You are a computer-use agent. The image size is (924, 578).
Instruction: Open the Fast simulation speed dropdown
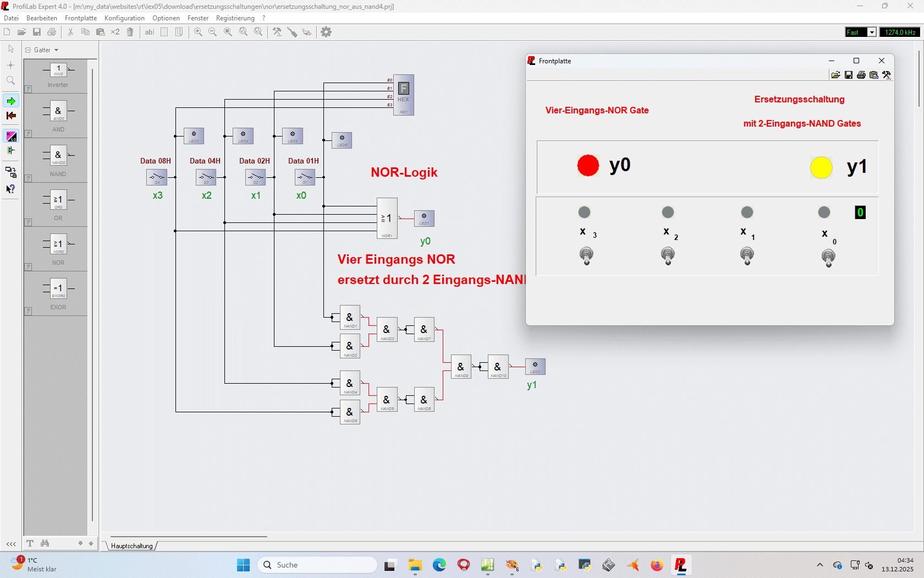click(872, 32)
